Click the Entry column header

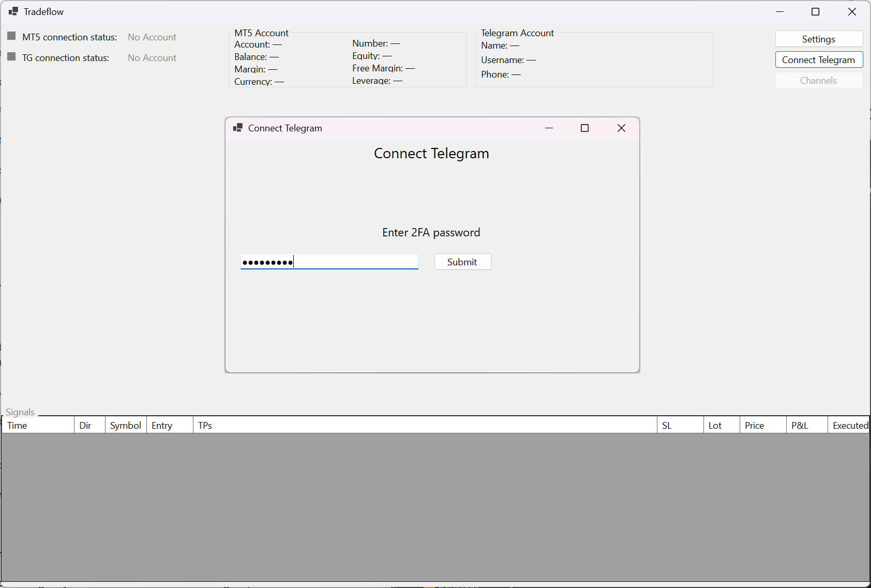(x=170, y=425)
